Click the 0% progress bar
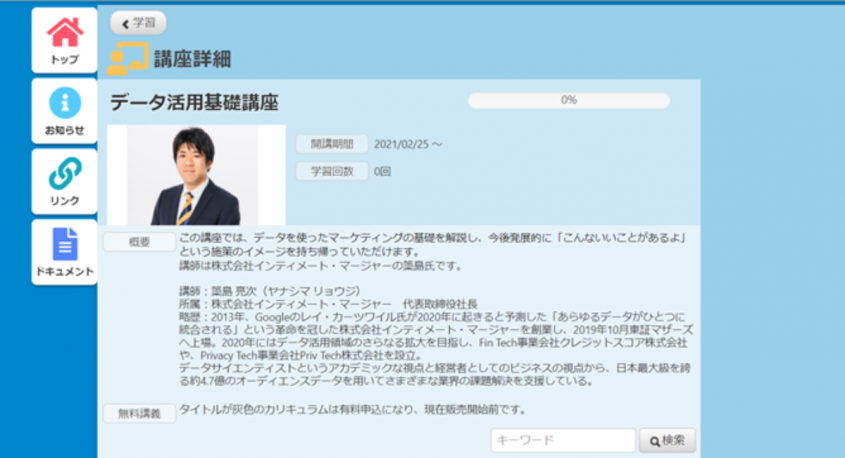The image size is (845, 458). click(x=569, y=100)
